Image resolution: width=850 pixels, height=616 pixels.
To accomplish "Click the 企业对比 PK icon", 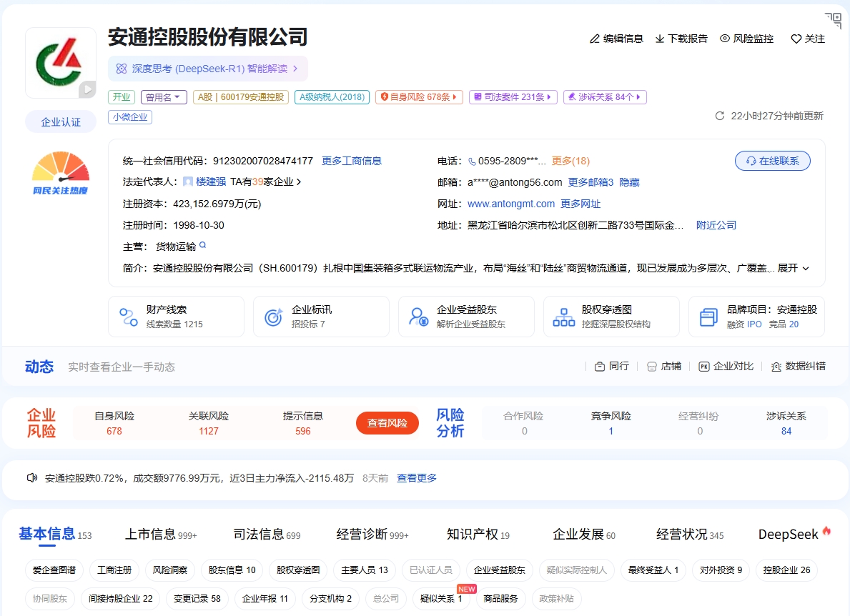I will coord(703,367).
